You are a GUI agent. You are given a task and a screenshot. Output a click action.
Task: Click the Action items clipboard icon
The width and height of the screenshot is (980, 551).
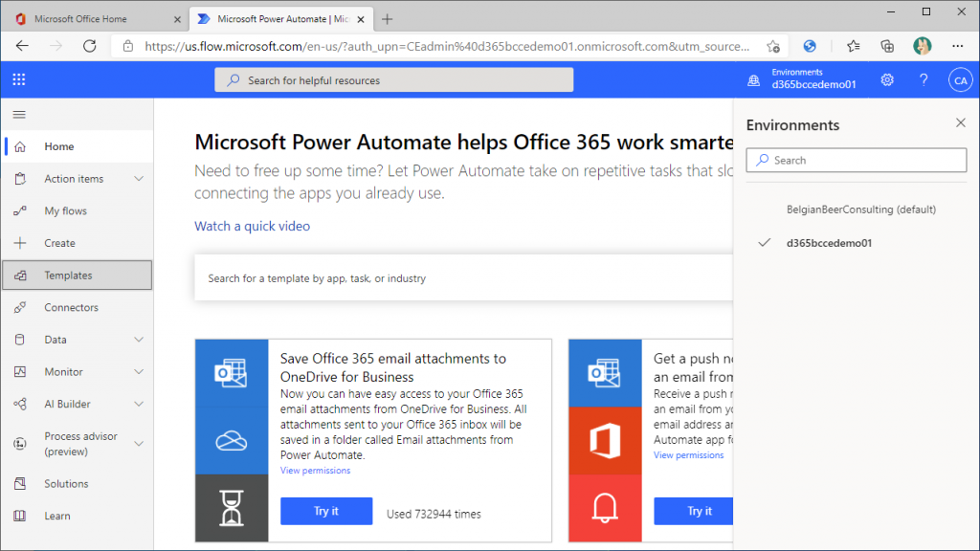(x=20, y=179)
